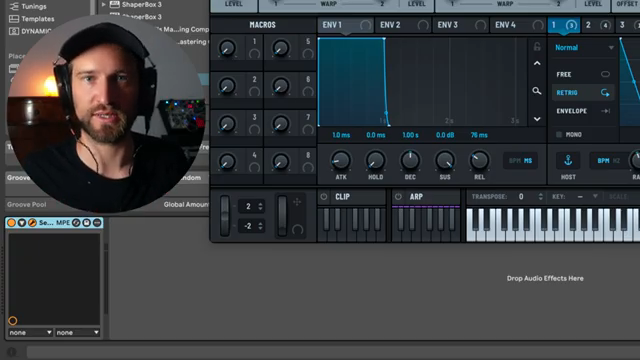This screenshot has height=360, width=640.
Task: Click the ENV 3 modulation source circle
Action: click(x=480, y=25)
